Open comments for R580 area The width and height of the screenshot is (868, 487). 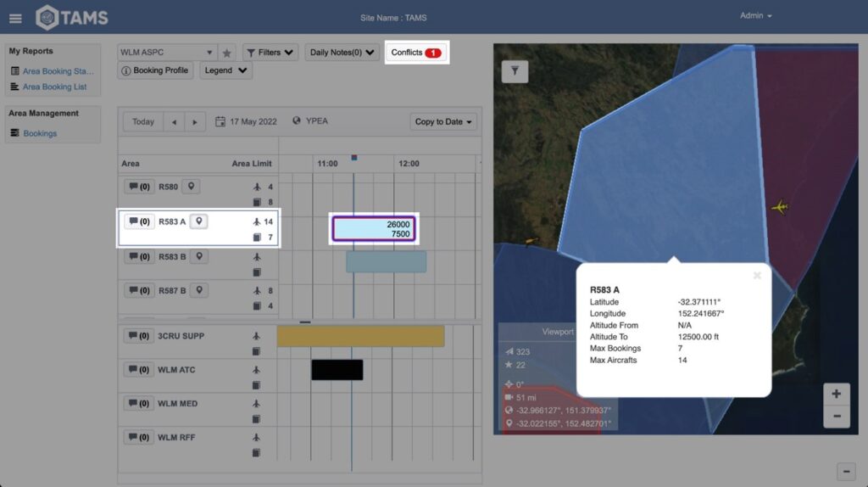pos(138,187)
